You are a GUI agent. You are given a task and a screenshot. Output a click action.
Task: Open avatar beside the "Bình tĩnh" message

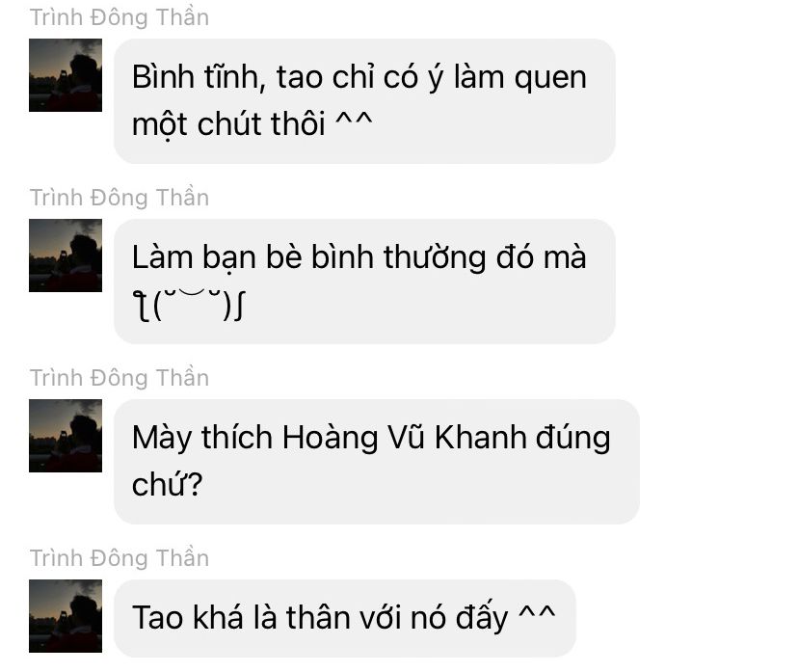(x=66, y=75)
